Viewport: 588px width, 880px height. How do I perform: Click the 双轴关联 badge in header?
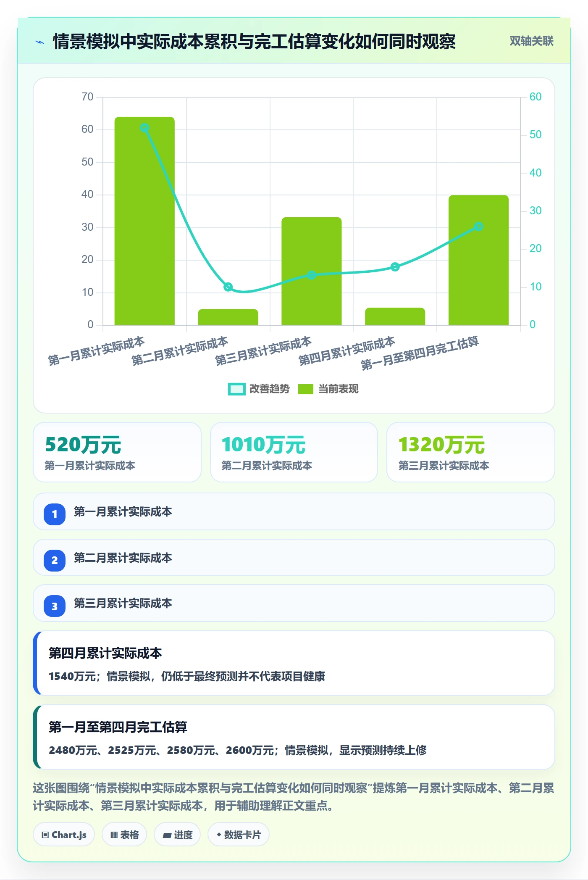(531, 41)
